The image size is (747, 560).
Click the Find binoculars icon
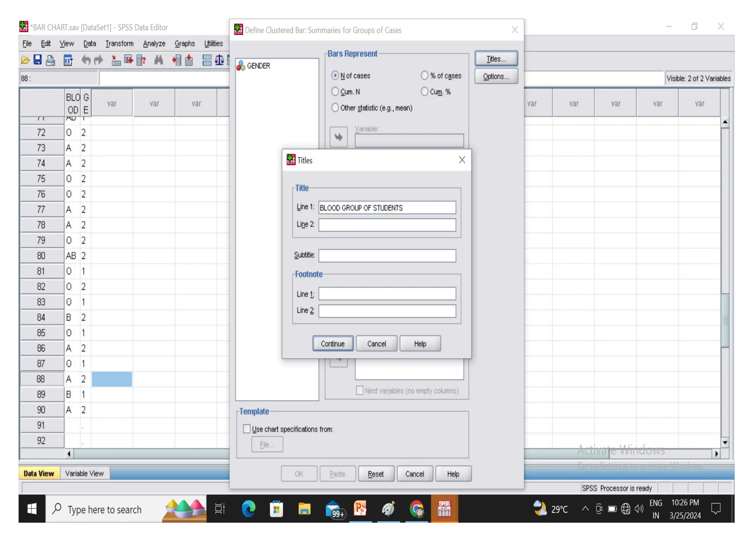158,60
